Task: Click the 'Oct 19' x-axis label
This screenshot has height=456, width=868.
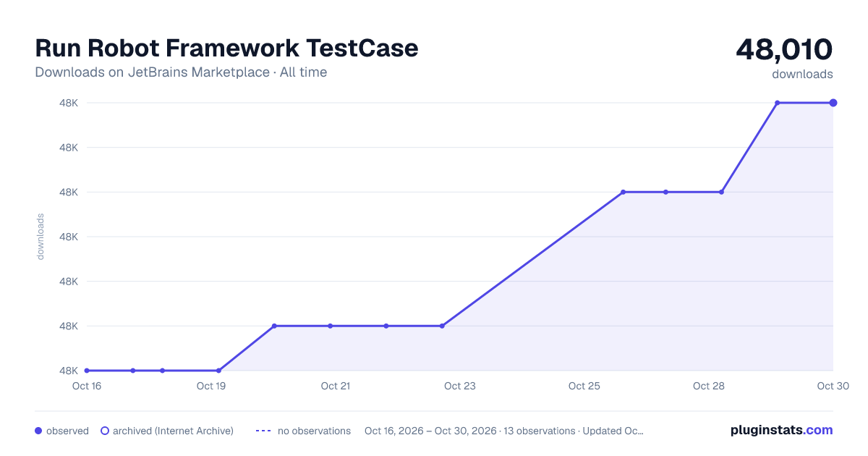Action: pos(211,386)
